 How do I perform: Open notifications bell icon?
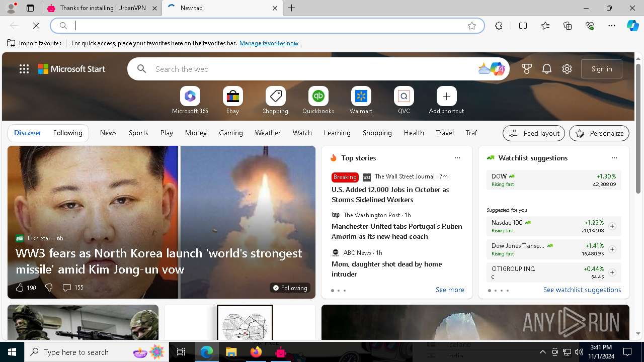(547, 69)
